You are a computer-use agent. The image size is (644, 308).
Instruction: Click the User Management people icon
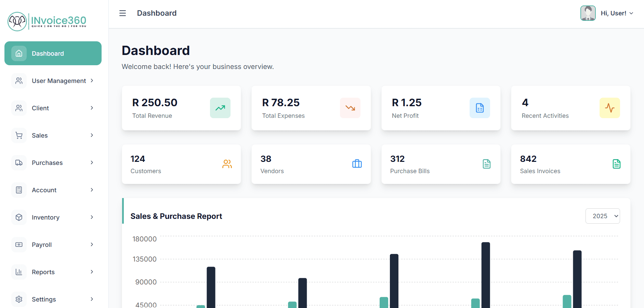point(19,81)
